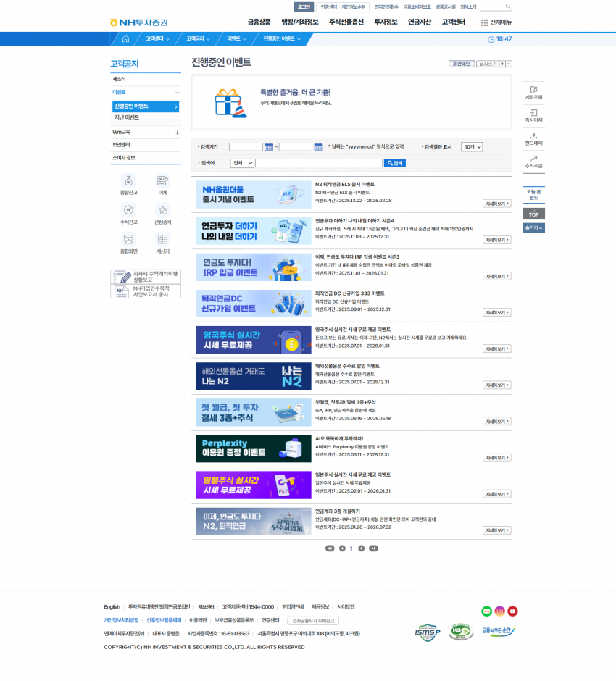
Task: Click the blue 검색 search button
Action: click(x=395, y=163)
